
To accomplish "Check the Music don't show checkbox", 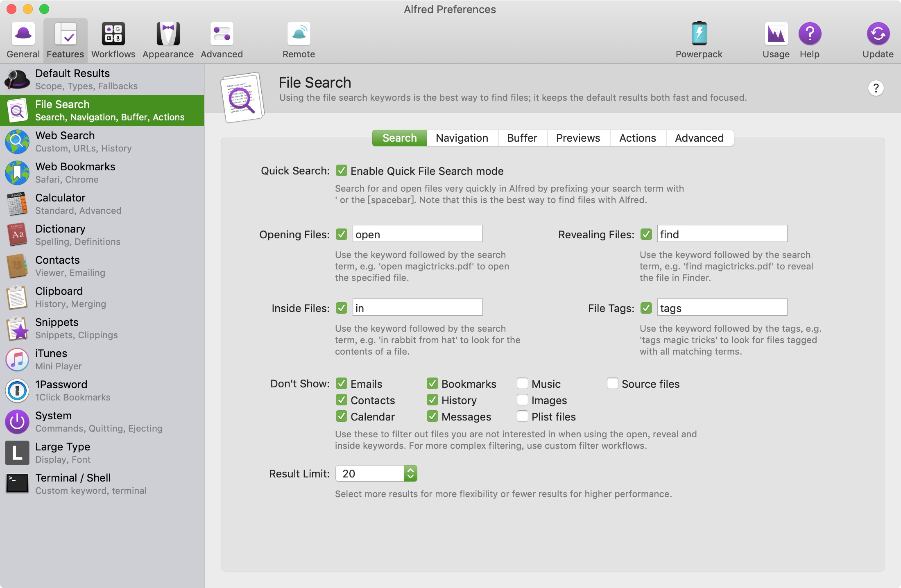I will tap(522, 383).
